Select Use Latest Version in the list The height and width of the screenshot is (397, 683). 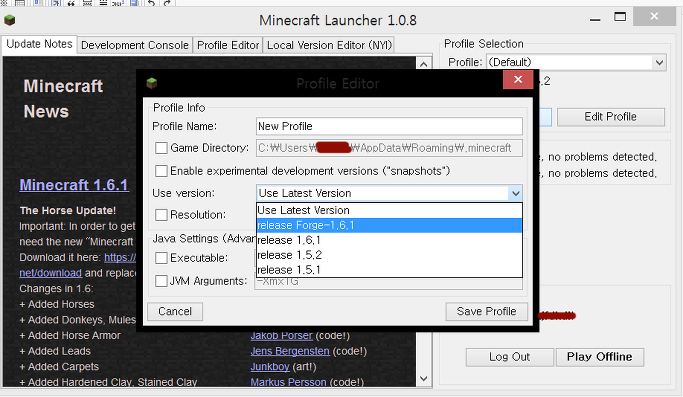[389, 210]
